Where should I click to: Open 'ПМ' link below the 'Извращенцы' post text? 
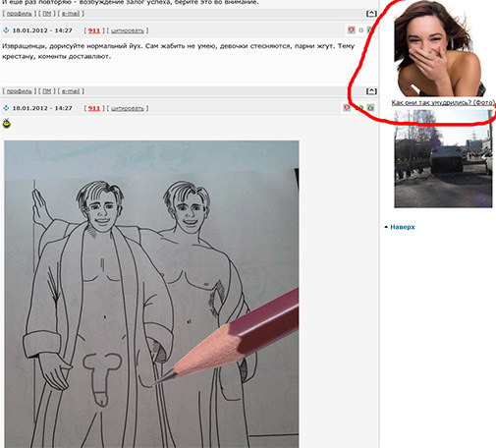tap(47, 91)
